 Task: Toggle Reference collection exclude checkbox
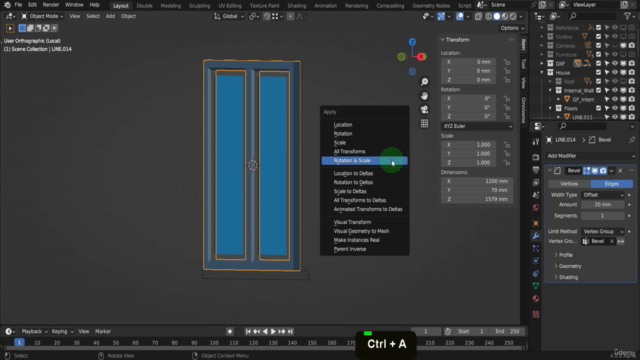click(598, 28)
